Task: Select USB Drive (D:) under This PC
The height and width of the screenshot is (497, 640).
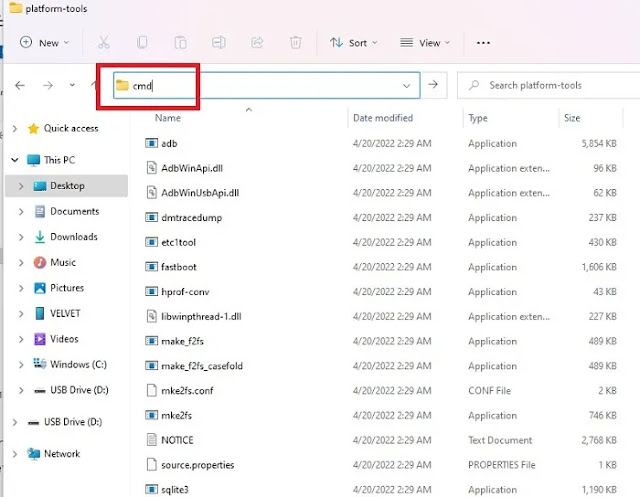Action: click(79, 390)
